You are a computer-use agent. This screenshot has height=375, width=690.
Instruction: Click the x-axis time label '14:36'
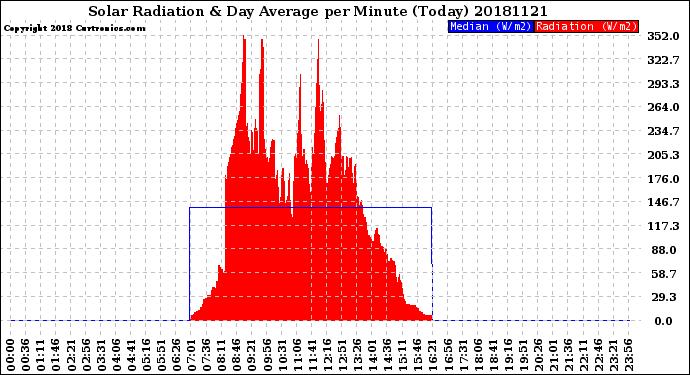click(x=387, y=355)
